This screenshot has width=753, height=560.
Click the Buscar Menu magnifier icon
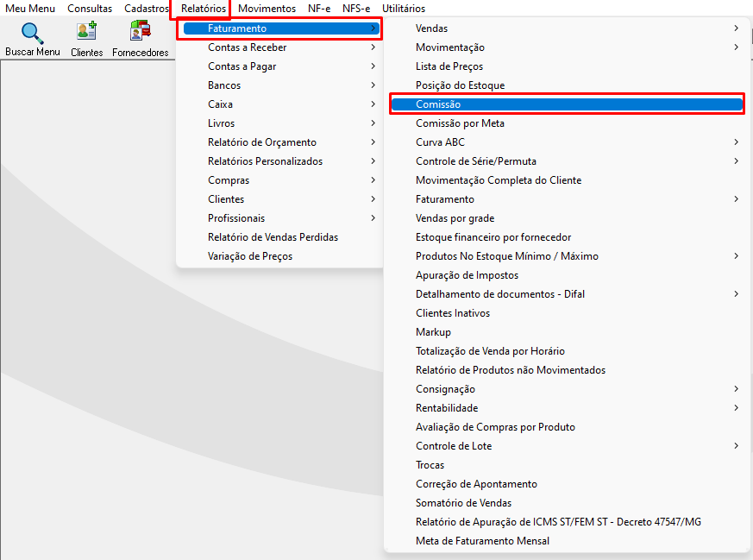pos(32,33)
